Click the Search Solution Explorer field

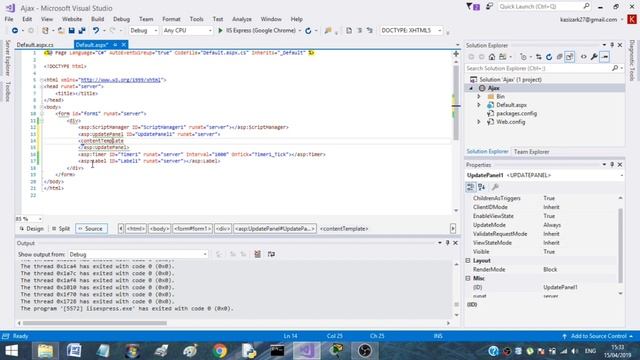pyautogui.click(x=544, y=69)
